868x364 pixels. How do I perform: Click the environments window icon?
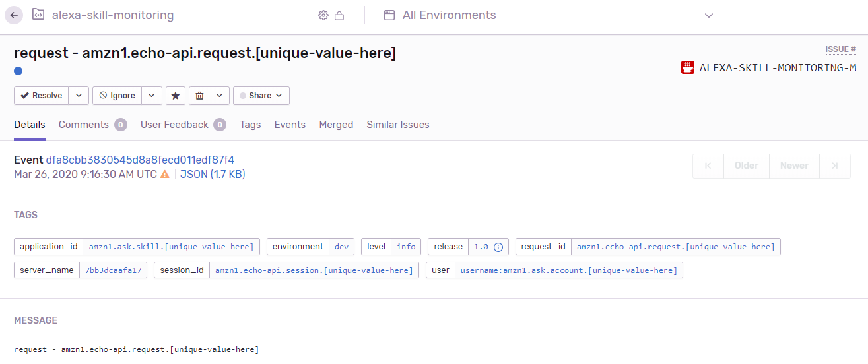tap(389, 15)
